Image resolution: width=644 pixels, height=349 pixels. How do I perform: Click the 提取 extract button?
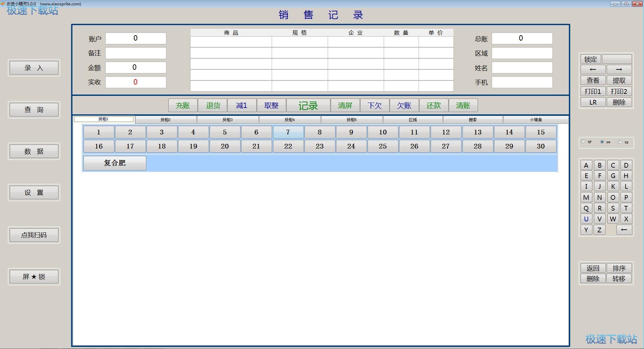click(x=619, y=80)
